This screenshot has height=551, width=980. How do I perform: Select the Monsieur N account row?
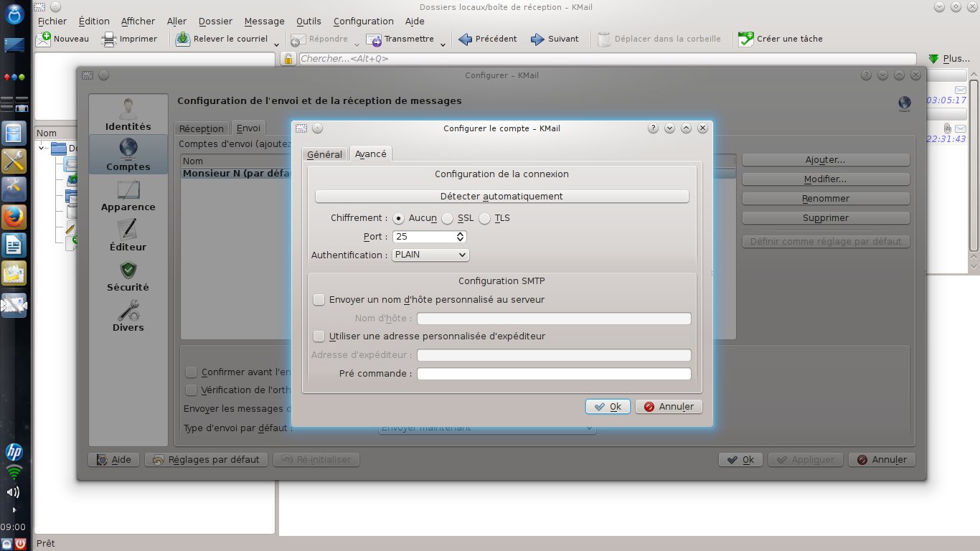click(x=458, y=174)
